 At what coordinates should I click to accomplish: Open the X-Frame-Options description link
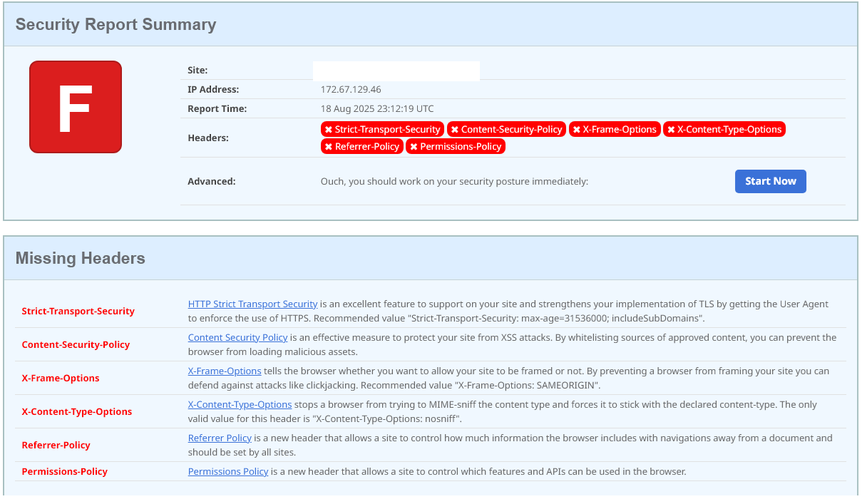225,371
